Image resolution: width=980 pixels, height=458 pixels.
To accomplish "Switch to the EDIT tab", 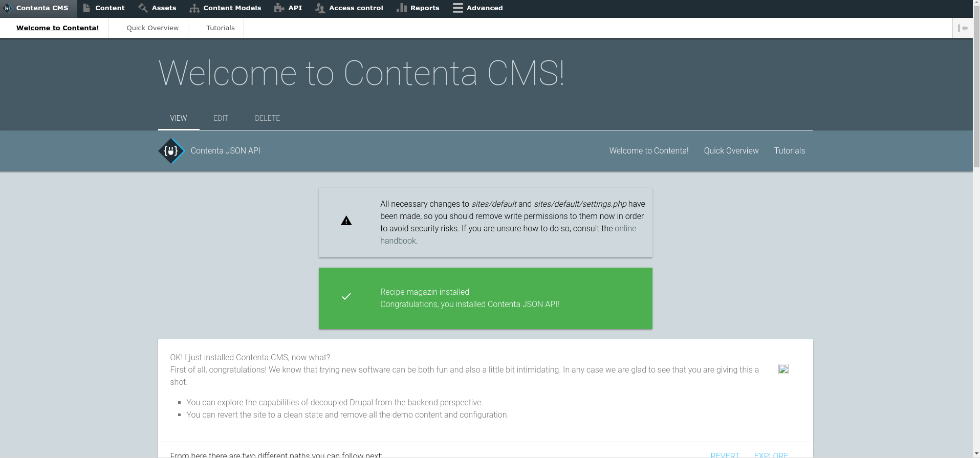I will (x=221, y=118).
